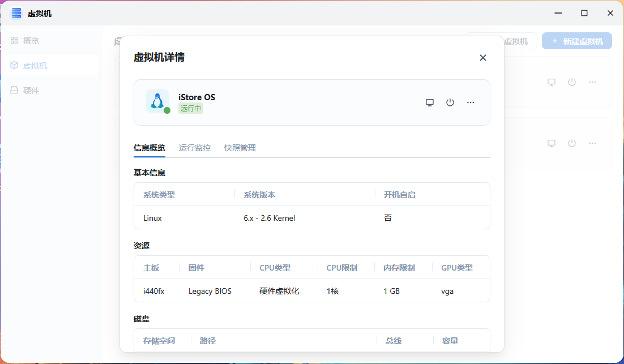
Task: Click the 1核 CPU limit value
Action: point(333,291)
